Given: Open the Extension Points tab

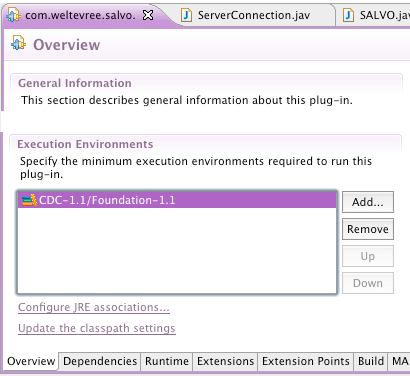Looking at the screenshot, I should [x=306, y=361].
